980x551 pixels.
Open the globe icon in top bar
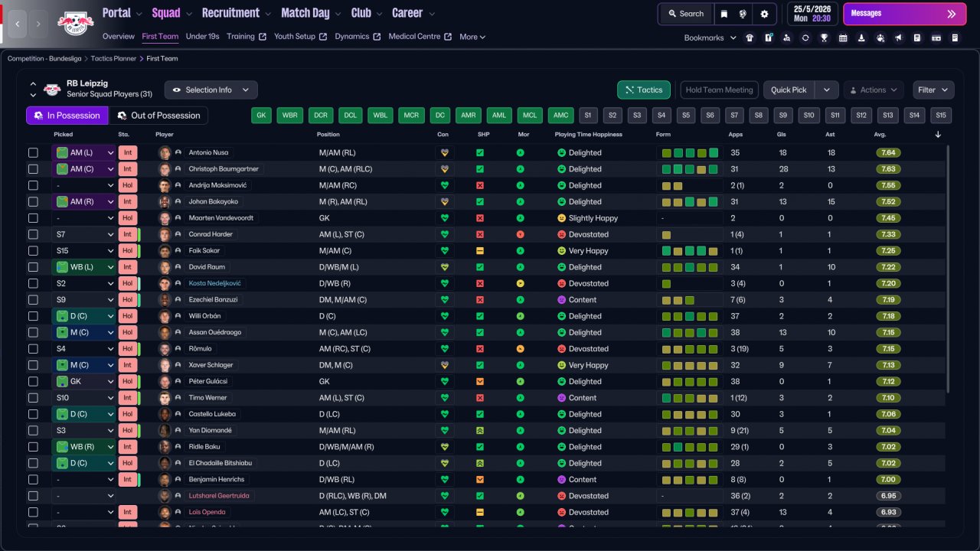(743, 14)
